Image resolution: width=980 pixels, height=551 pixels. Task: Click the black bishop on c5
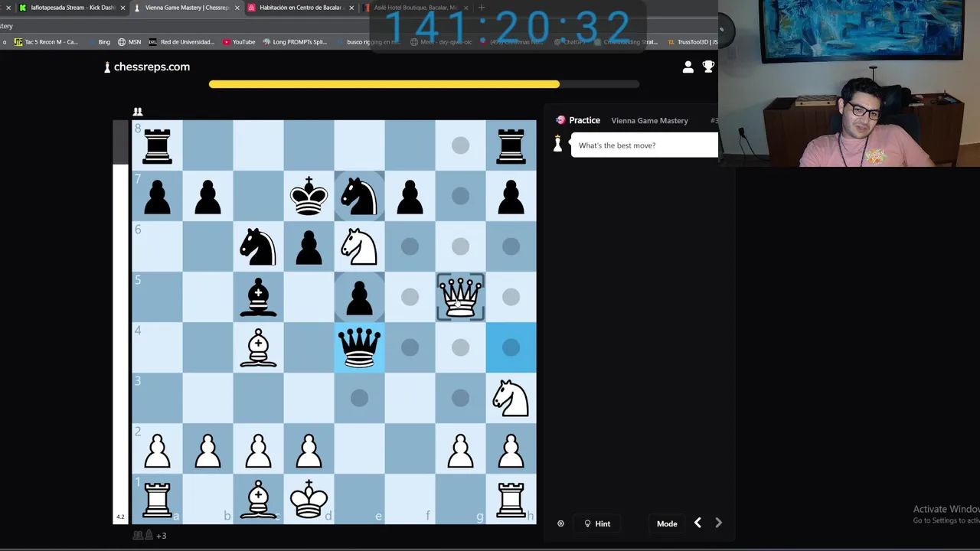(258, 297)
